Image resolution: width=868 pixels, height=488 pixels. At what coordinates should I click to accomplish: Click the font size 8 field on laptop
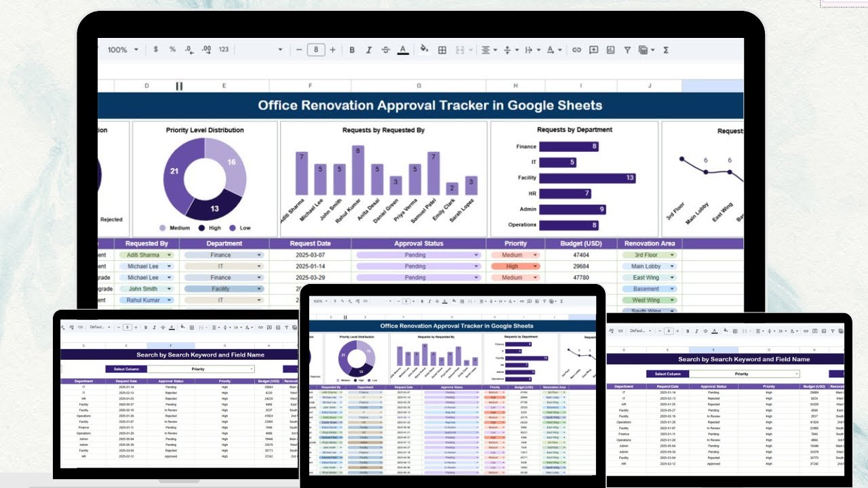tap(316, 49)
